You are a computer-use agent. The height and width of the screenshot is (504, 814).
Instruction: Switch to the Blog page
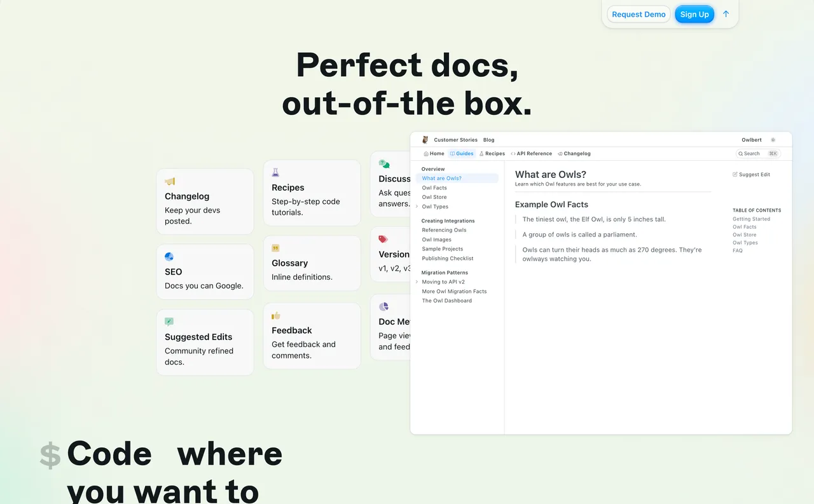[x=488, y=140]
